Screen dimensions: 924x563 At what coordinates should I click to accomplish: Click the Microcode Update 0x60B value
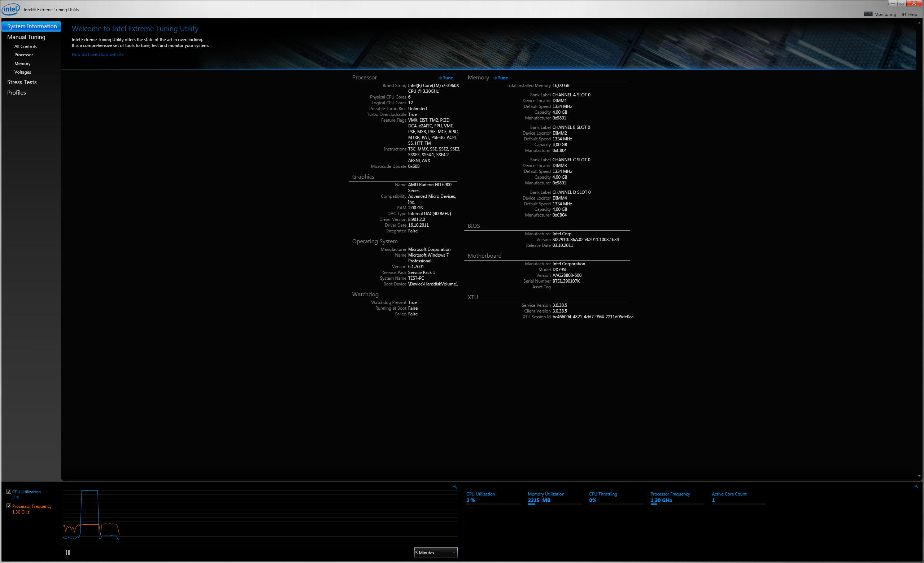[414, 166]
